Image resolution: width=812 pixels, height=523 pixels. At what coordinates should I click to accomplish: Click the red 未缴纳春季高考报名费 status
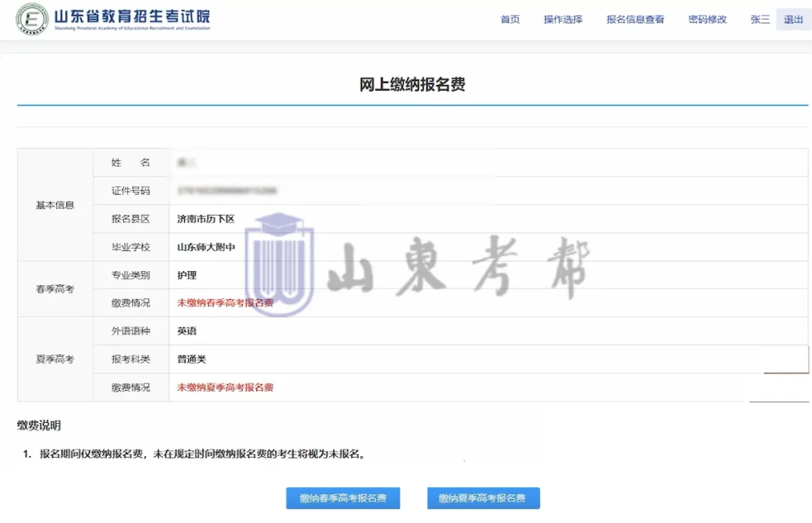point(225,303)
